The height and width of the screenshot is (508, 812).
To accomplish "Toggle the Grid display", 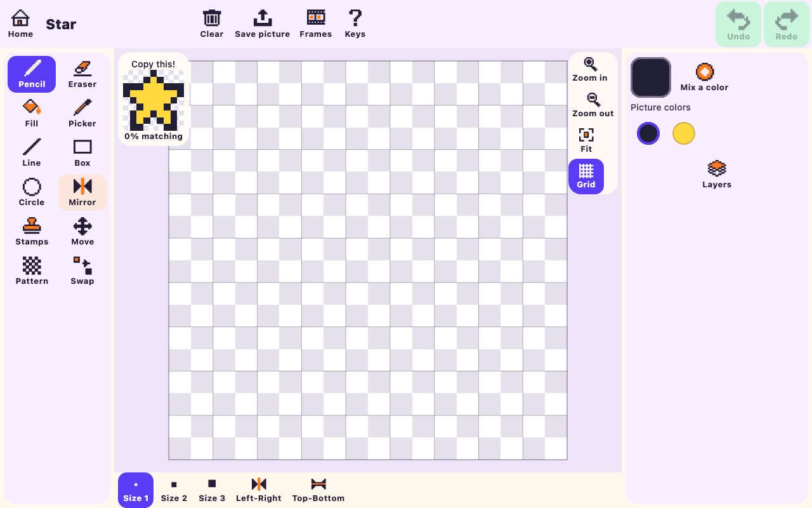I will [586, 177].
